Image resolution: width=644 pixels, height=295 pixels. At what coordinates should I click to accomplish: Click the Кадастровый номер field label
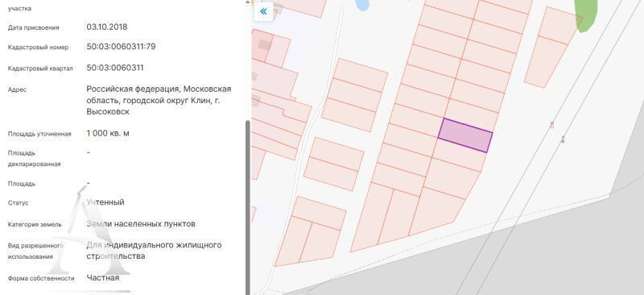click(38, 48)
